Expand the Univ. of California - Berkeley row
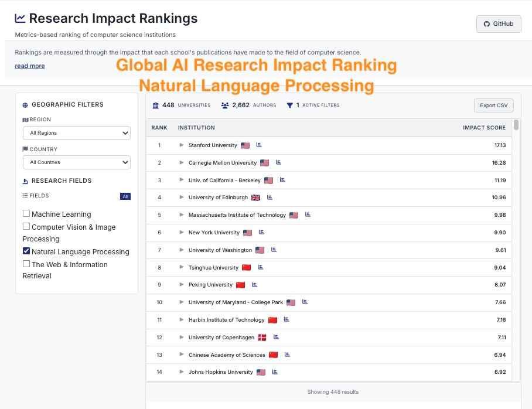 (x=182, y=179)
